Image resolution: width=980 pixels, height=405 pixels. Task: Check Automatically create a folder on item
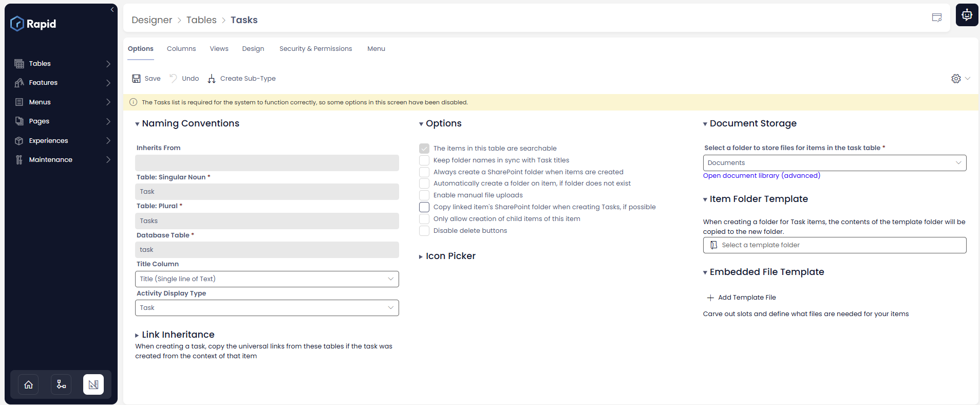click(x=424, y=183)
